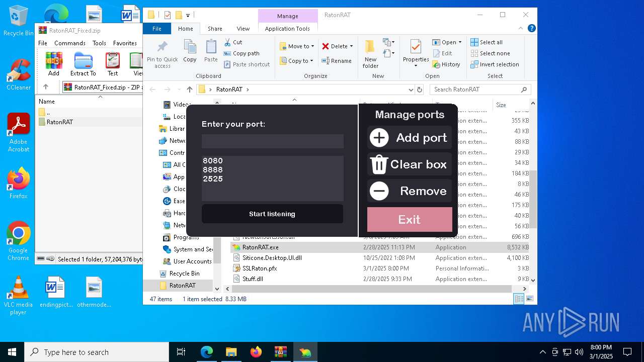Click WinRAR Test toolbar icon

click(x=113, y=64)
